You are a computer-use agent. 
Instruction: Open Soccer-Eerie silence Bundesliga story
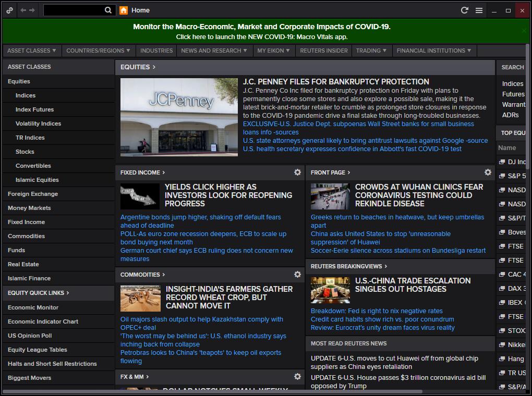[x=398, y=251]
